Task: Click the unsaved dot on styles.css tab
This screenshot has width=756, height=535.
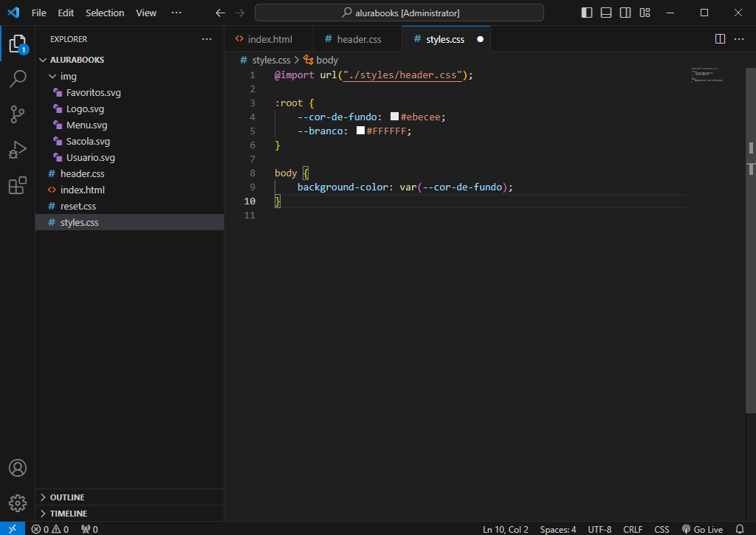Action: coord(480,40)
